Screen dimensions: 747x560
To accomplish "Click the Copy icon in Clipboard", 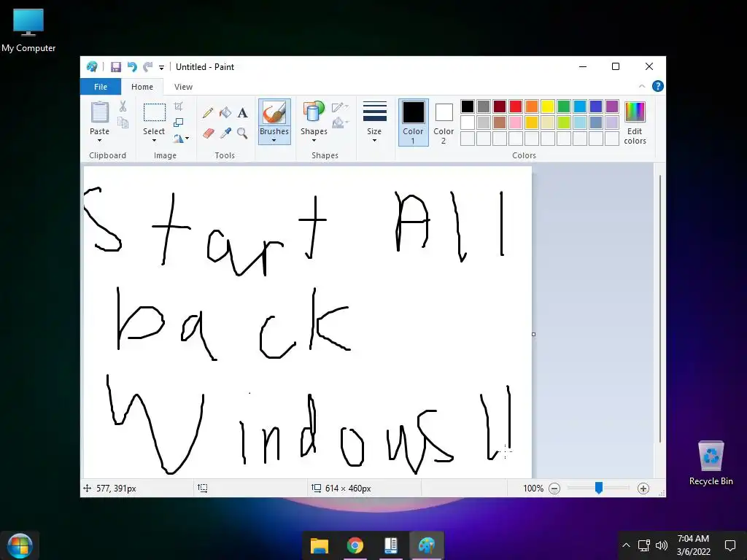I will point(123,122).
